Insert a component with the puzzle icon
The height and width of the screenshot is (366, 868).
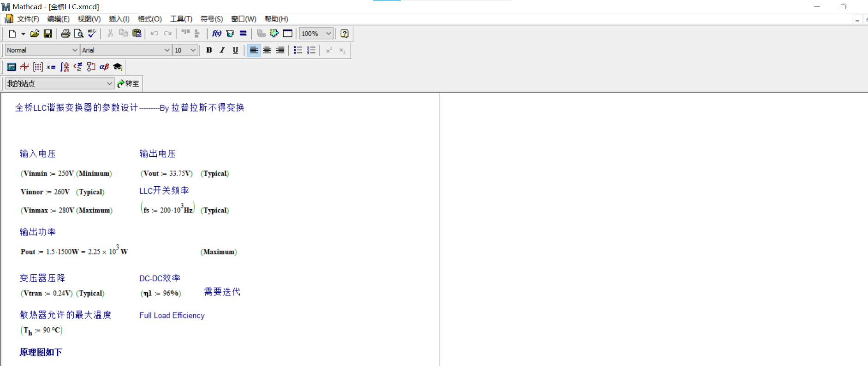(274, 34)
